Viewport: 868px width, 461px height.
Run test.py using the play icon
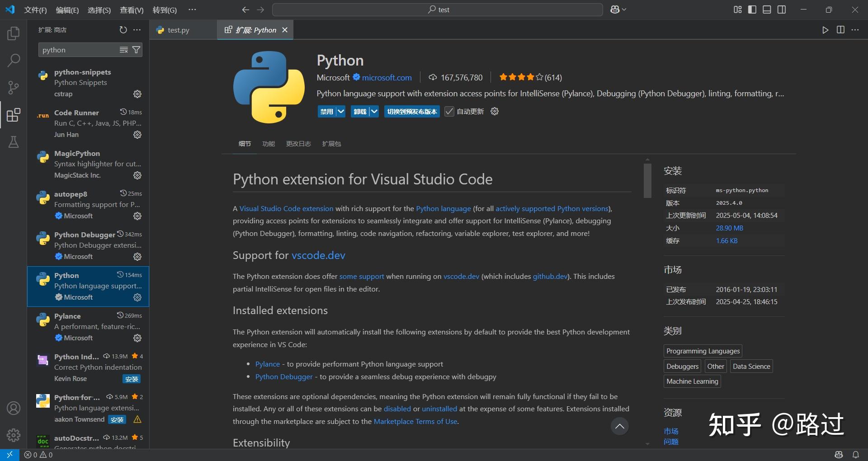click(x=825, y=30)
